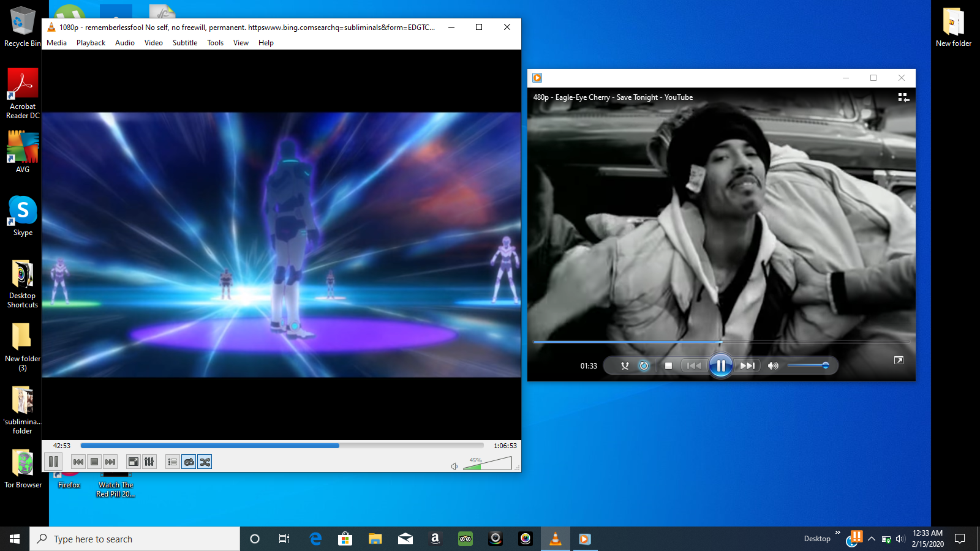Toggle VLC fullscreen video button
Screen dimensions: 980x551
click(134, 462)
